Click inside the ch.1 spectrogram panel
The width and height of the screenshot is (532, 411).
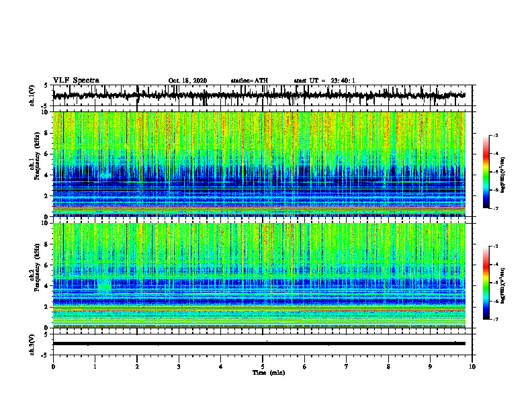pos(259,164)
